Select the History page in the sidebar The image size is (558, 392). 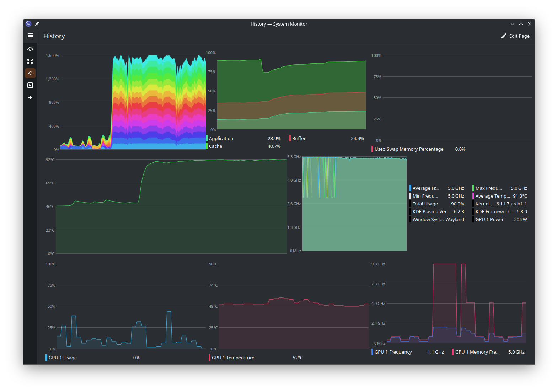(x=30, y=73)
